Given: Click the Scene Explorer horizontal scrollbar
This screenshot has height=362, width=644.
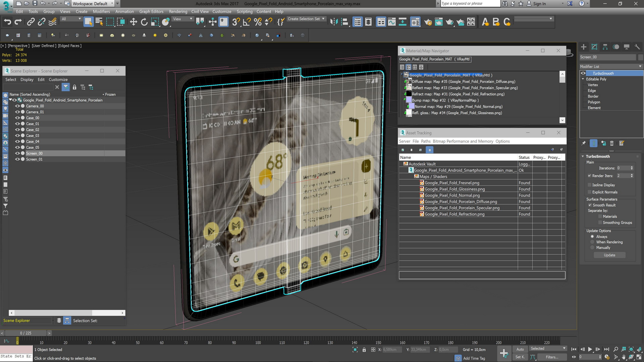Looking at the screenshot, I should pos(67,313).
